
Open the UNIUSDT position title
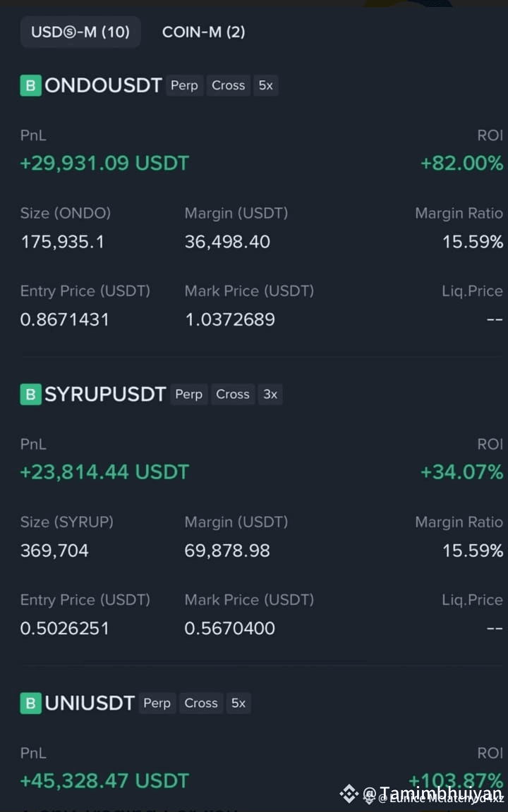[90, 703]
